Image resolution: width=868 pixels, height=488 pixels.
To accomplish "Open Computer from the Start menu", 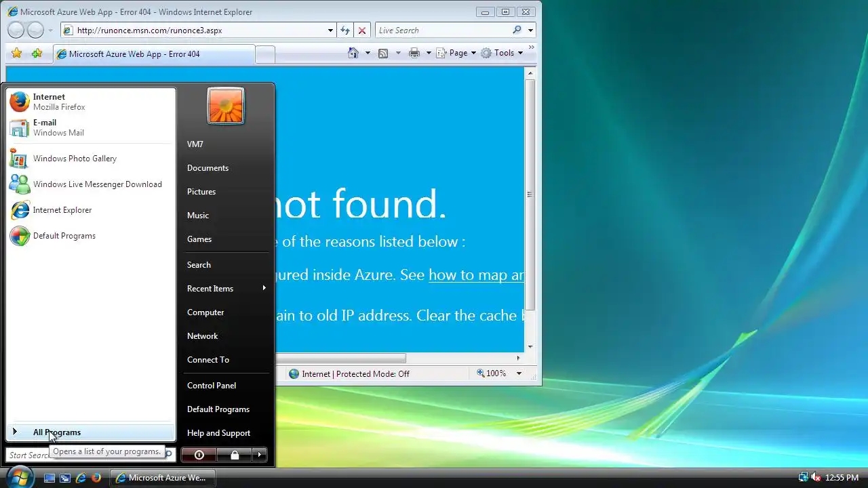I will pyautogui.click(x=226, y=312).
